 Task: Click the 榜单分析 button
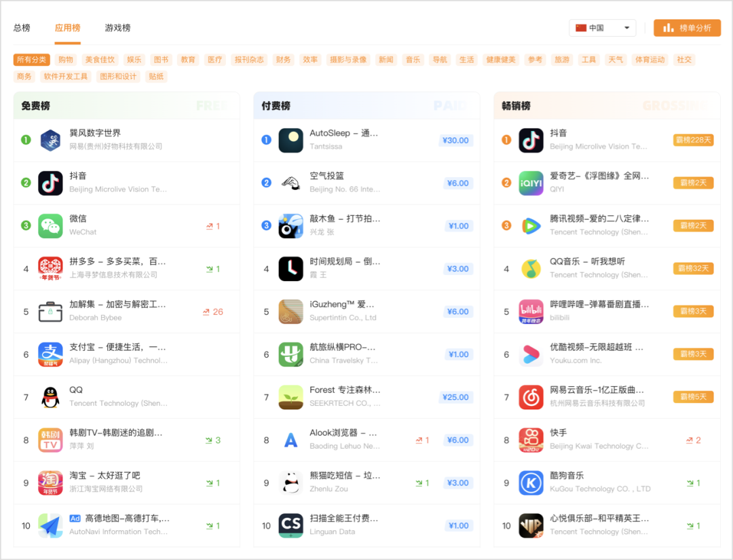point(687,28)
